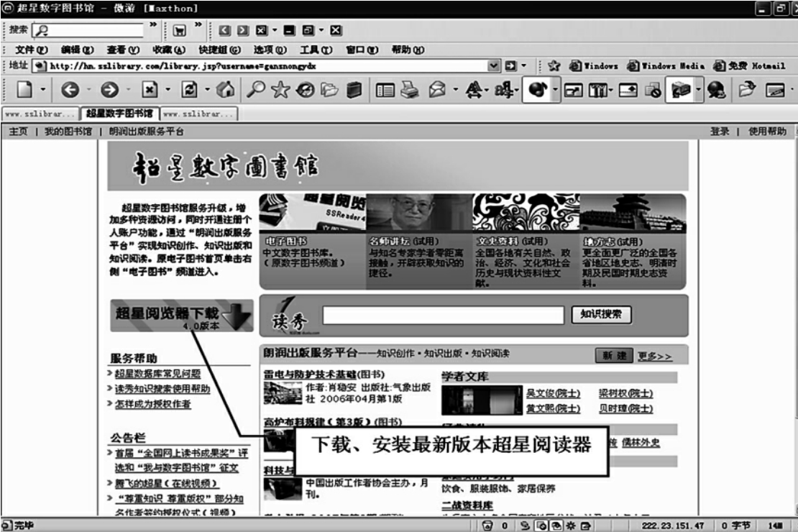The width and height of the screenshot is (798, 532).
Task: Click the dark book icon in toolbar
Action: click(354, 90)
